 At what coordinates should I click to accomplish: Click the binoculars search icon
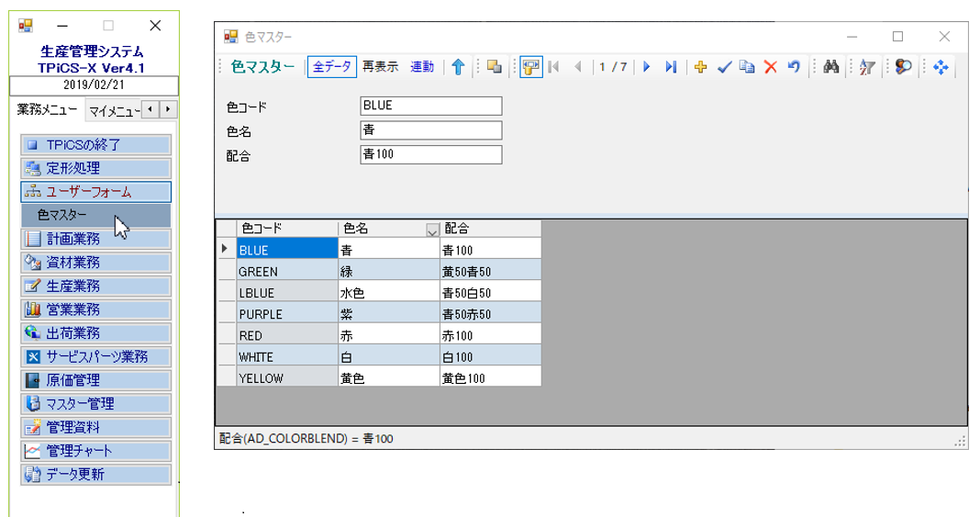(831, 67)
